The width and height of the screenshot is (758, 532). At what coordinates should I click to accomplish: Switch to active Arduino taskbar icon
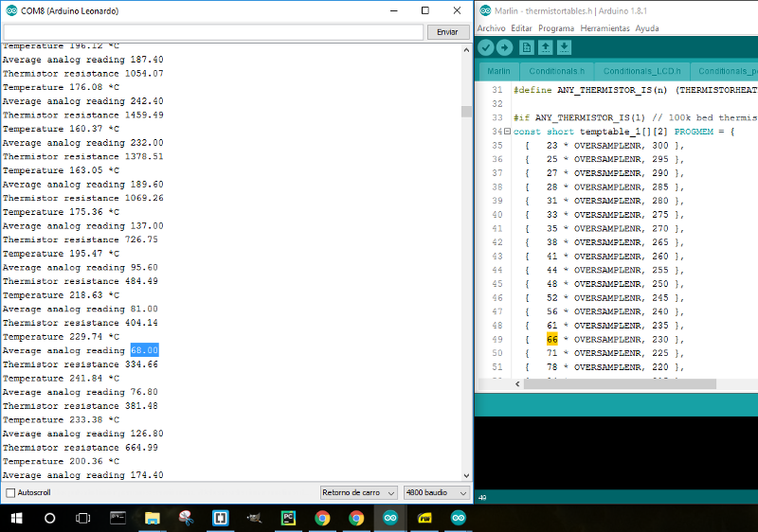point(390,518)
